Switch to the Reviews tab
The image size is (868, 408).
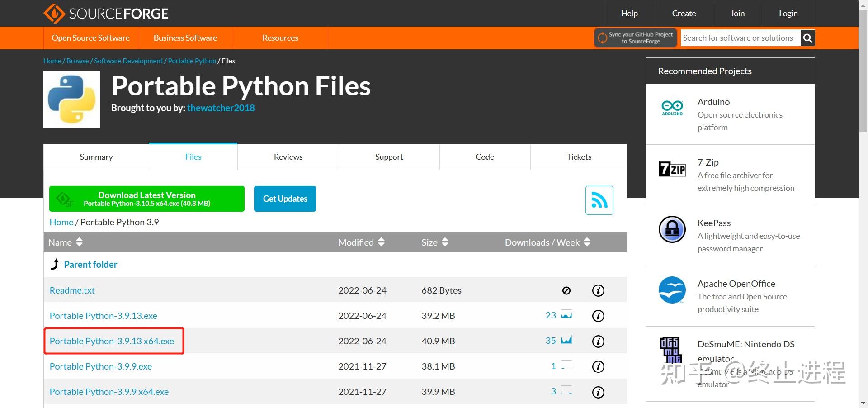[288, 157]
